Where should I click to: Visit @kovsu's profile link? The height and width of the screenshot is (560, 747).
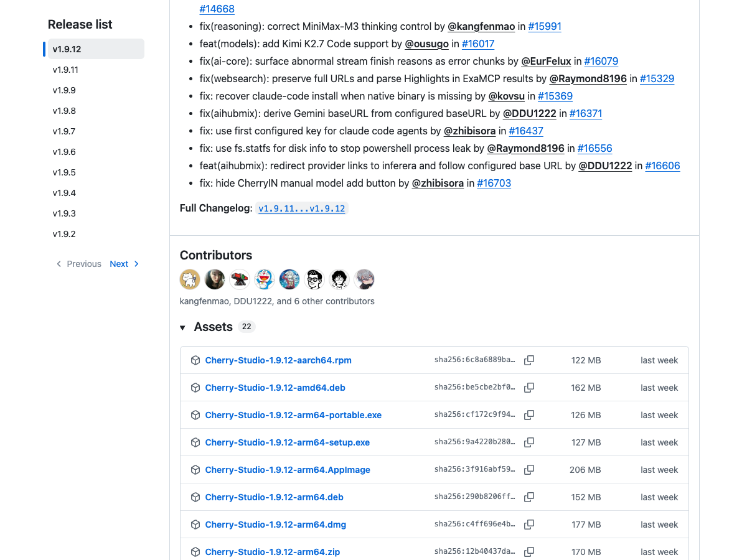point(507,96)
